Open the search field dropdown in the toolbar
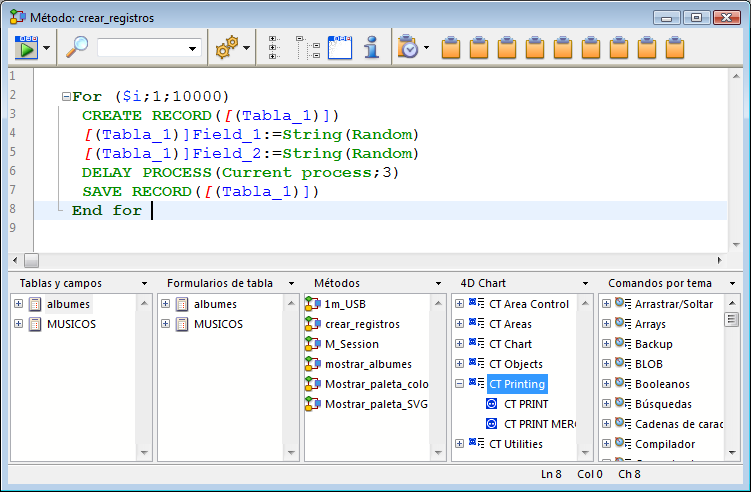This screenshot has width=751, height=492. coord(192,48)
